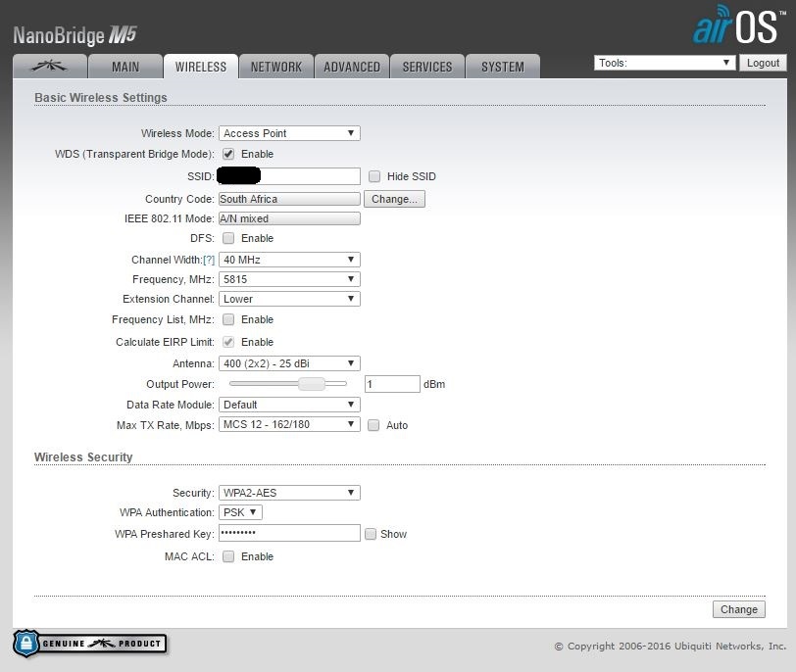Open the Tools dropdown
The height and width of the screenshot is (672, 796).
(664, 63)
